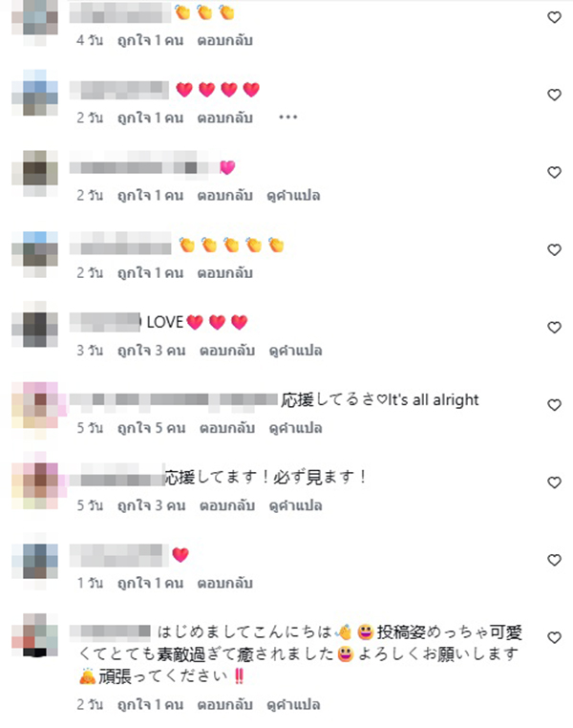
Task: Show translation of LOVE hearts comment
Action: (x=295, y=350)
